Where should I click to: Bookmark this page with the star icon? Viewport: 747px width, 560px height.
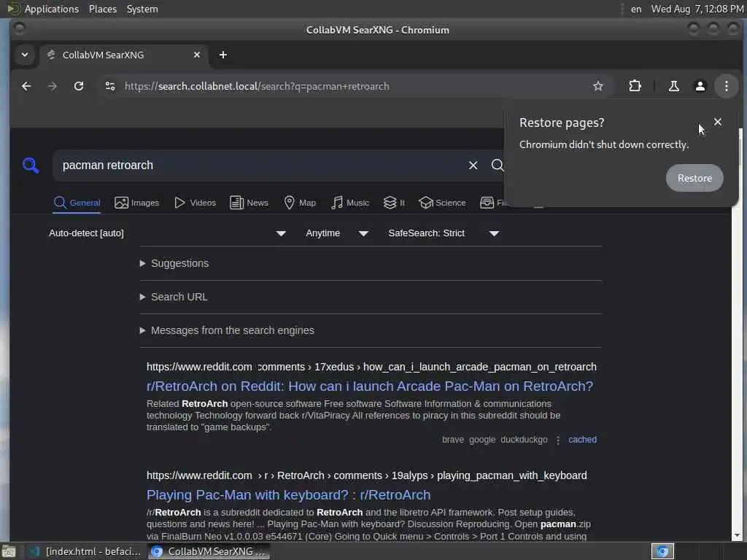[598, 86]
